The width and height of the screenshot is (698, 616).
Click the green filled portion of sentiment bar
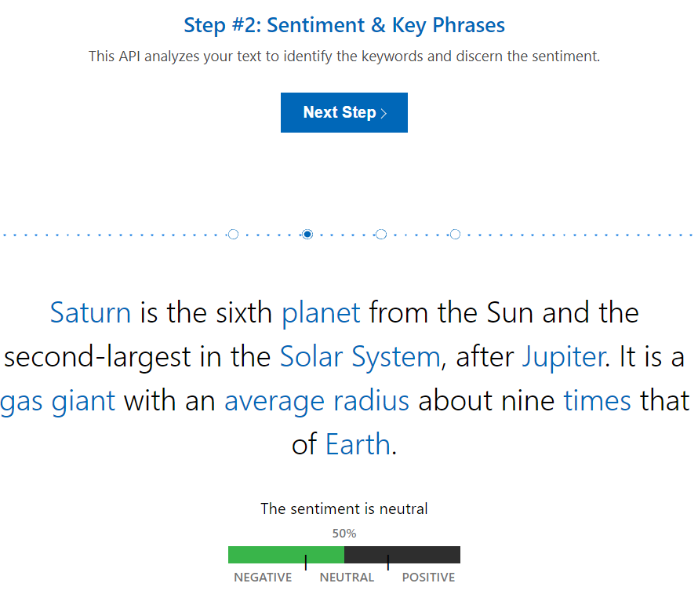pos(267,555)
